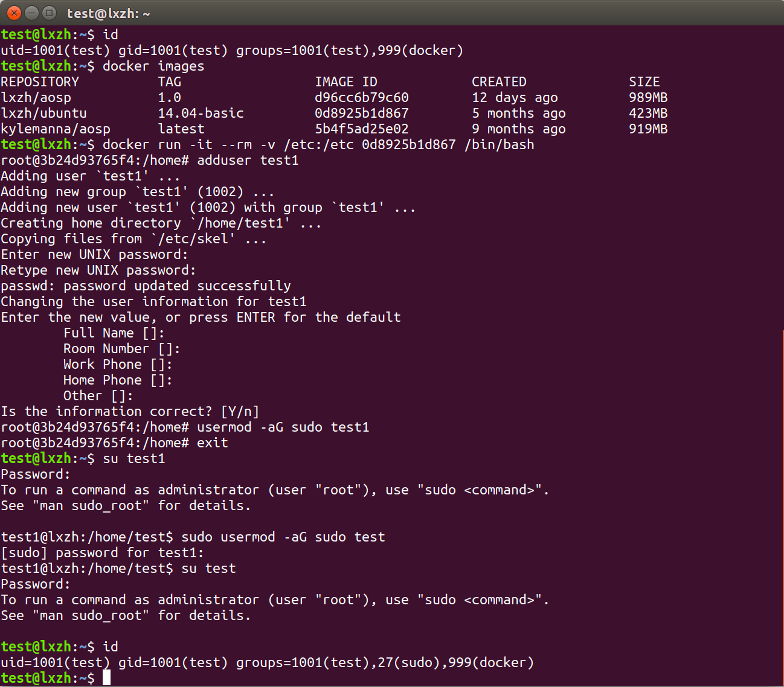784x687 pixels.
Task: Select repository name lxzh/ubuntu
Action: [43, 113]
